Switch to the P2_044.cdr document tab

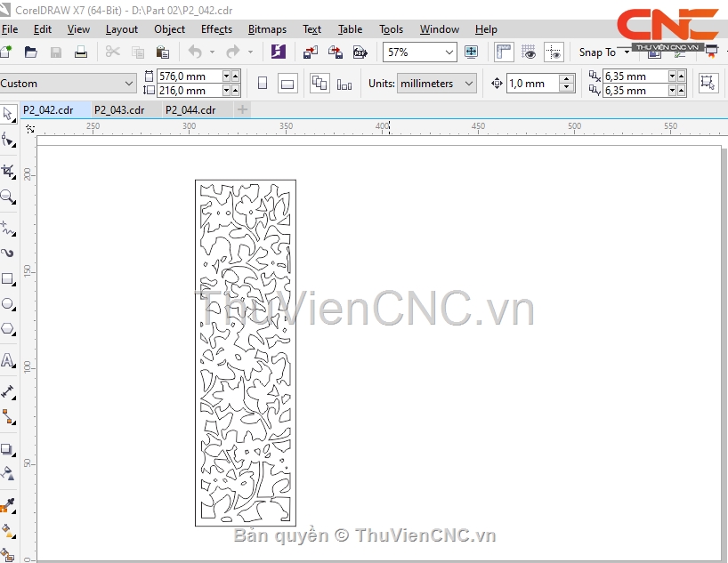coord(190,110)
